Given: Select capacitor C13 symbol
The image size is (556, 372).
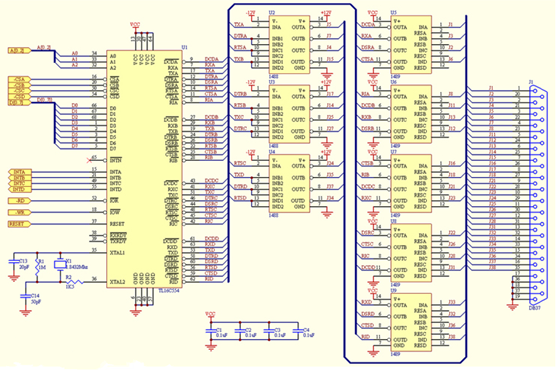Looking at the screenshot, I should 13,262.
